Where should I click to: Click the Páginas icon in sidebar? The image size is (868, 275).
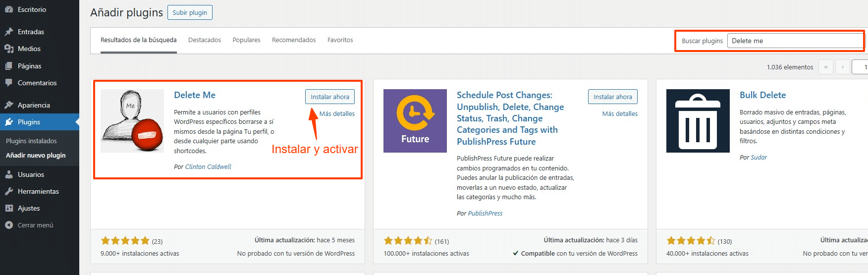tap(9, 66)
